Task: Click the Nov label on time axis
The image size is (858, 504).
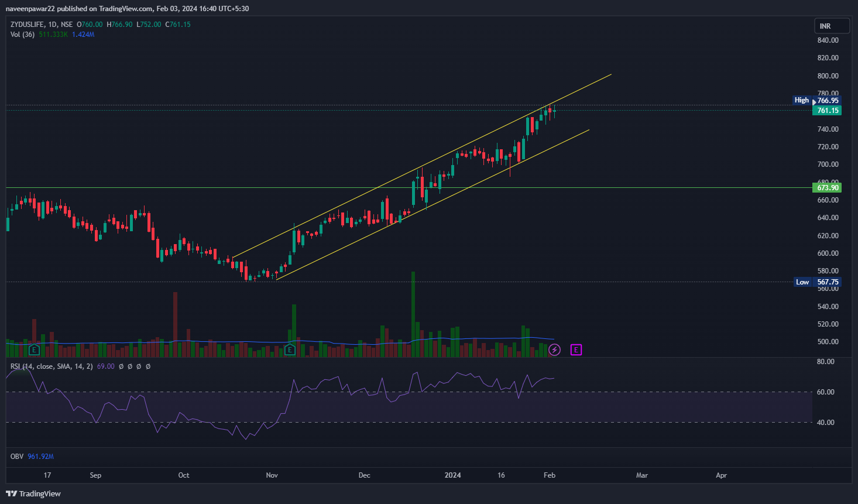Action: [x=272, y=475]
